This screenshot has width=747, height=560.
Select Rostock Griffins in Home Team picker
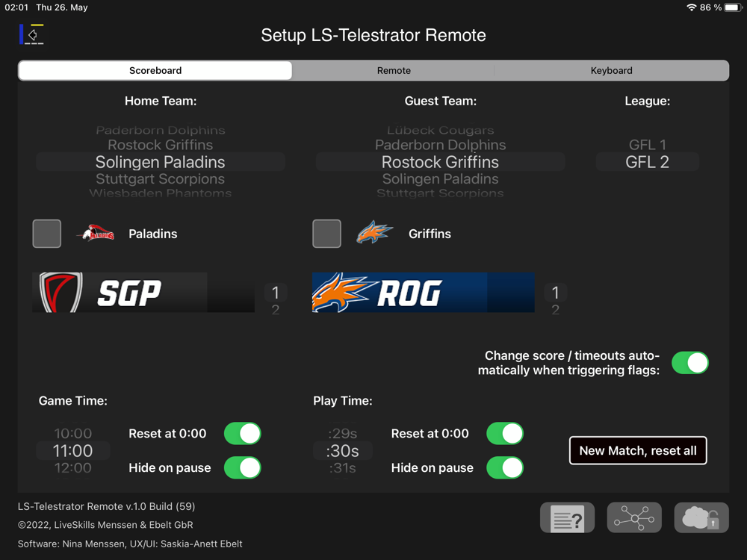pos(160,145)
